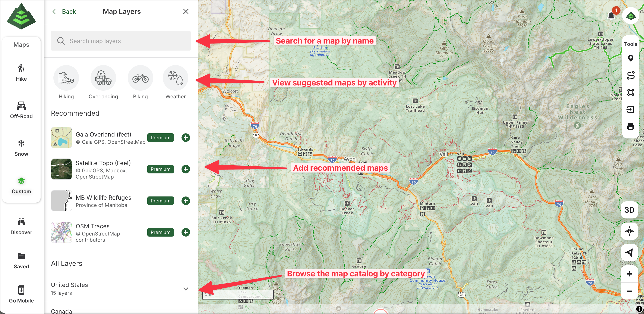Add Satellite Topo (Feet) layer
Screen dimensions: 644x314
click(186, 169)
